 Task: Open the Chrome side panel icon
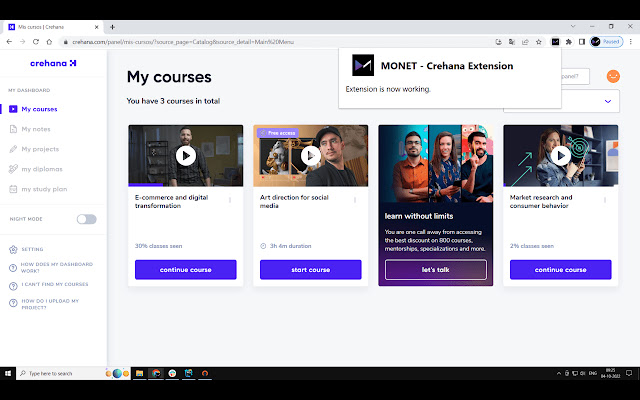[x=582, y=42]
